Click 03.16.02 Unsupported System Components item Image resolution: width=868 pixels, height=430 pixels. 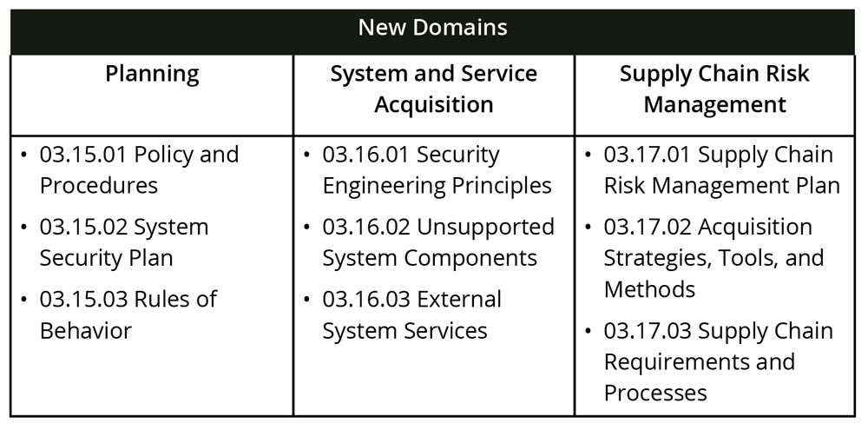(x=437, y=242)
